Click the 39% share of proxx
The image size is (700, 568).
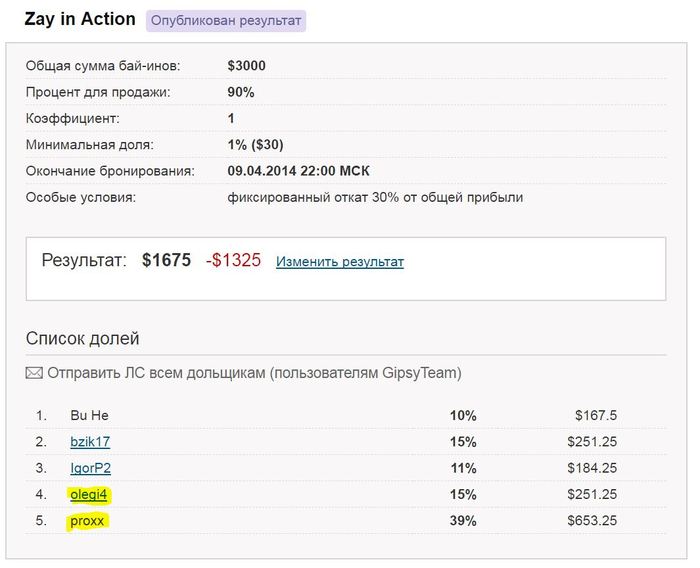coord(463,521)
